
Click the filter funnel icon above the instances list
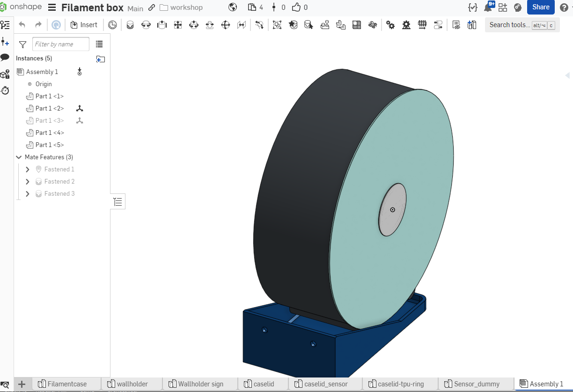22,44
